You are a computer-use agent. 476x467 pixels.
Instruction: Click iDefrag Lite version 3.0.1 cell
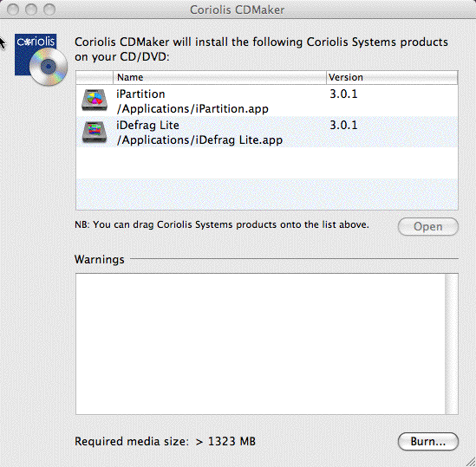tap(343, 126)
